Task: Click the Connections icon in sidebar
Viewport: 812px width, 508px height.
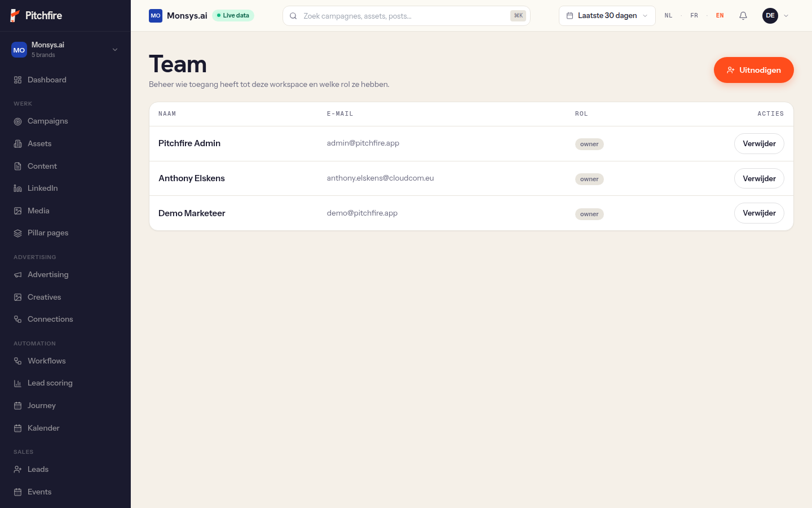Action: [17, 319]
